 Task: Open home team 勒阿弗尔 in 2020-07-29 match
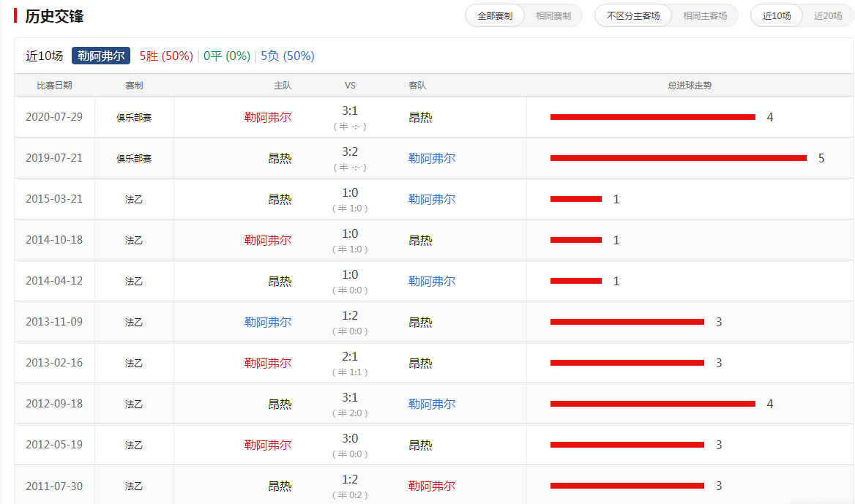point(268,117)
